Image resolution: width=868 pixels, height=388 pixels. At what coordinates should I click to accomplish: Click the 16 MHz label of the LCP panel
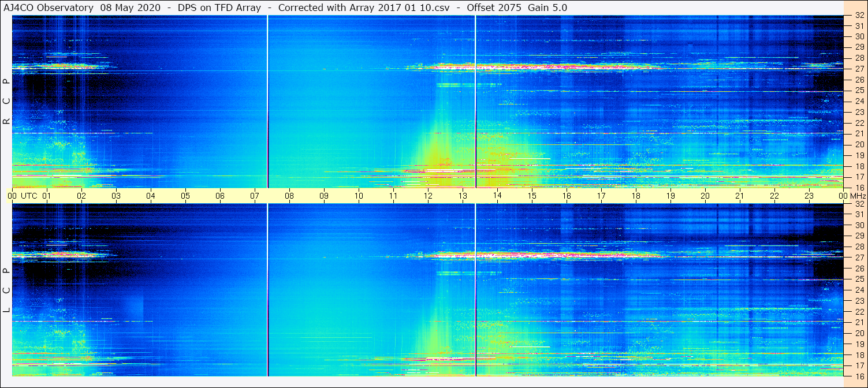859,376
